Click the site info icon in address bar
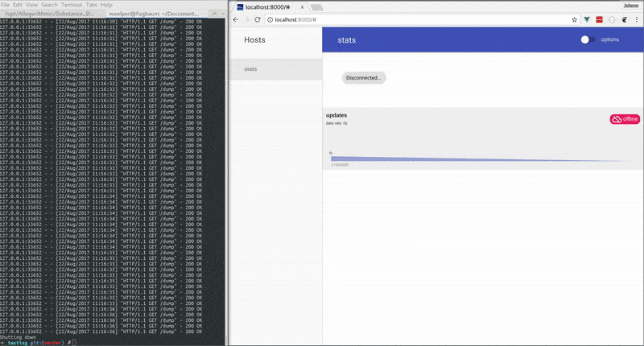The width and height of the screenshot is (644, 346). click(x=270, y=19)
